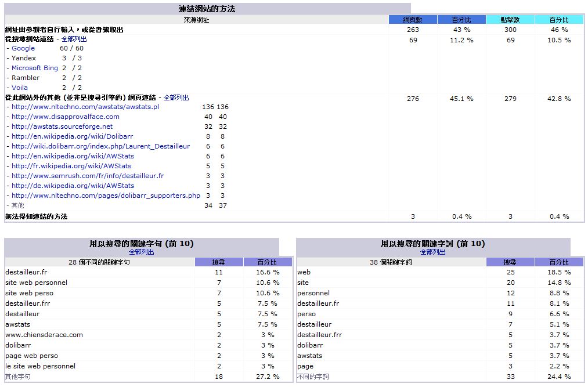Select the 點擊數 column header
Viewport: 588px width, 387px height.
[510, 20]
